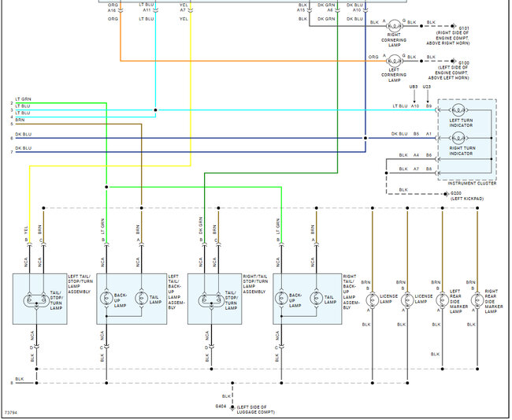This screenshot has width=512, height=420.
Task: Click the B8 terminal label at instrument cluster
Action: pos(429,169)
